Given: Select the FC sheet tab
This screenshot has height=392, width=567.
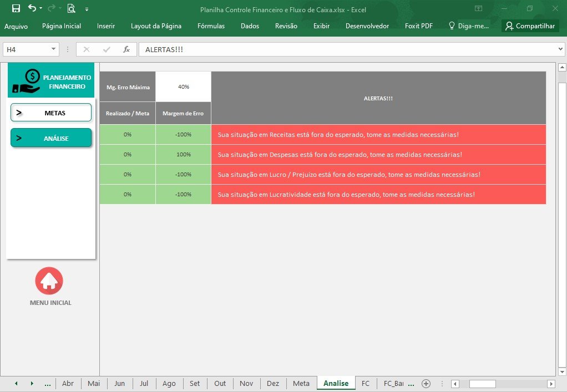Looking at the screenshot, I should [x=366, y=383].
